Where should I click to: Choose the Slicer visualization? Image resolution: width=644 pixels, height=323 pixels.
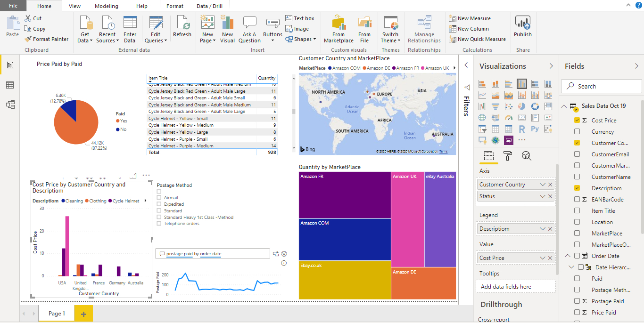click(482, 129)
